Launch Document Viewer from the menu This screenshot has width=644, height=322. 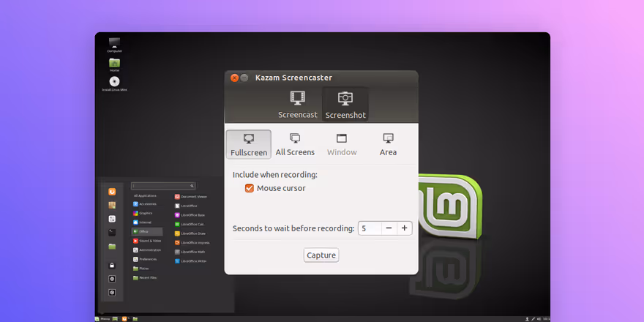(x=191, y=197)
